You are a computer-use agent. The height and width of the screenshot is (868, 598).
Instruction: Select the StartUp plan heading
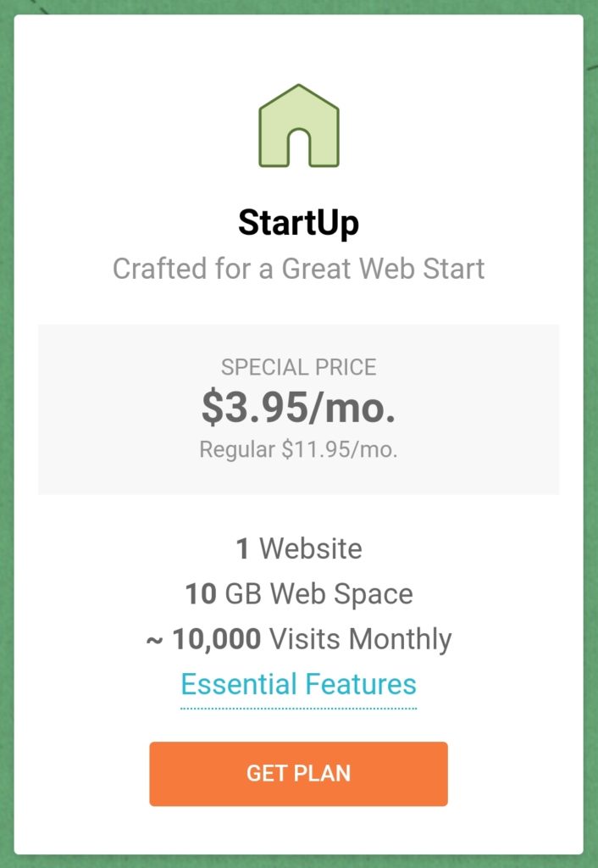[299, 223]
